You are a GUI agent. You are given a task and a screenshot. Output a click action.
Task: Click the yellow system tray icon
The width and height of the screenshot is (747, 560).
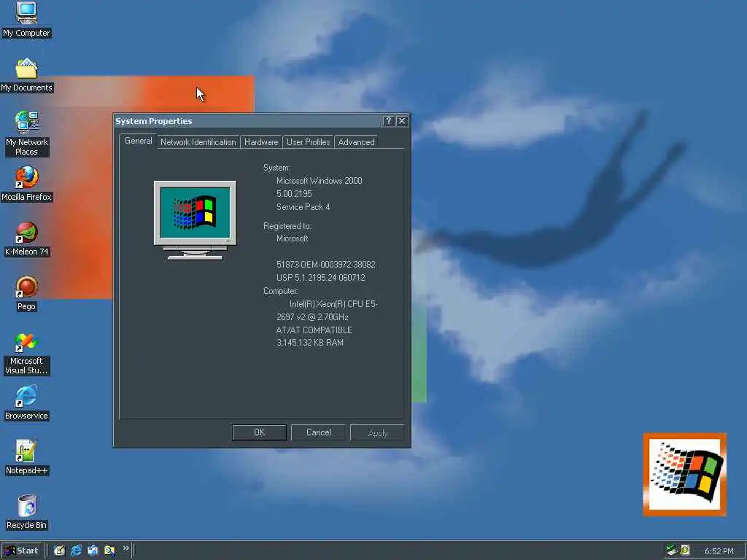685,550
